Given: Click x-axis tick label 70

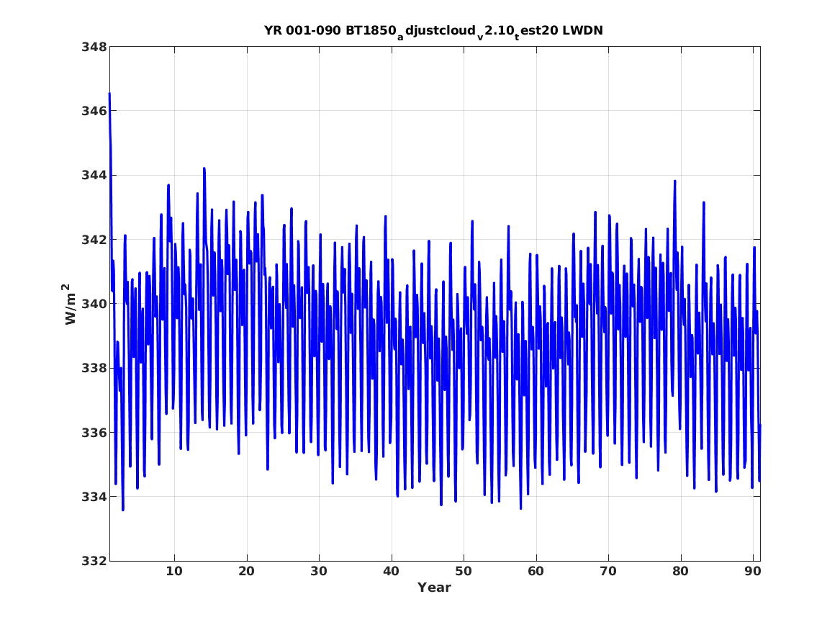Looking at the screenshot, I should (608, 572).
